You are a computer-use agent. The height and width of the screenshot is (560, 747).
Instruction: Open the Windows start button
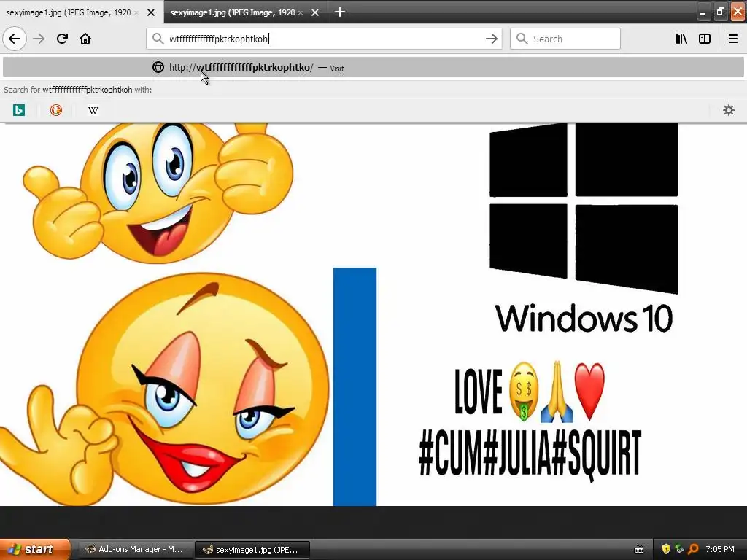(34, 549)
